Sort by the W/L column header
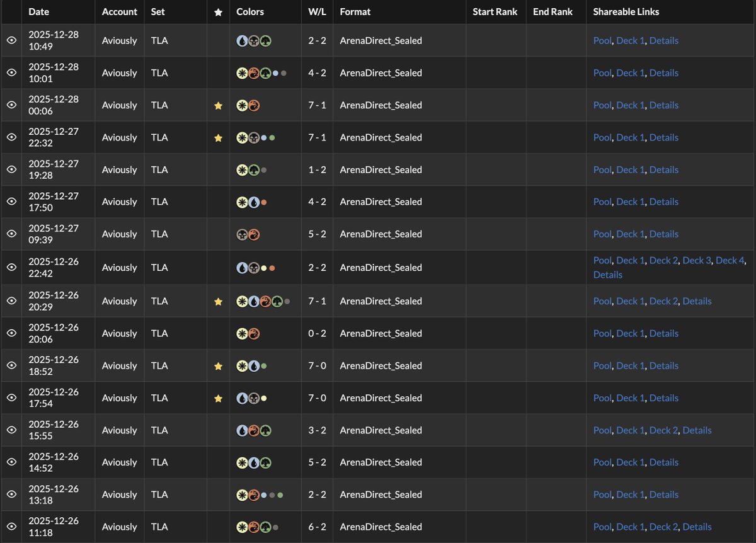 [x=317, y=12]
